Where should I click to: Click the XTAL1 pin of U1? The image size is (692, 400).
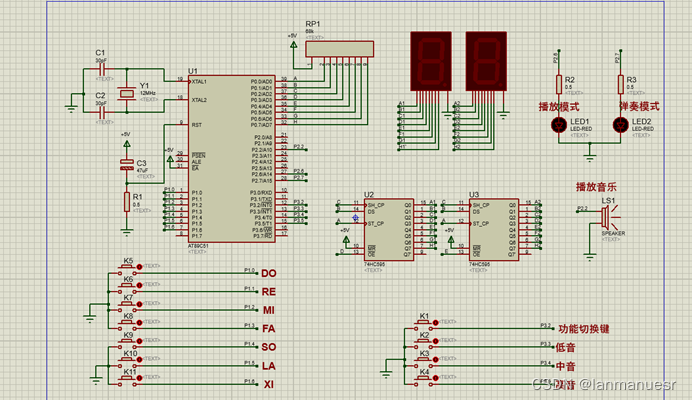(x=199, y=82)
